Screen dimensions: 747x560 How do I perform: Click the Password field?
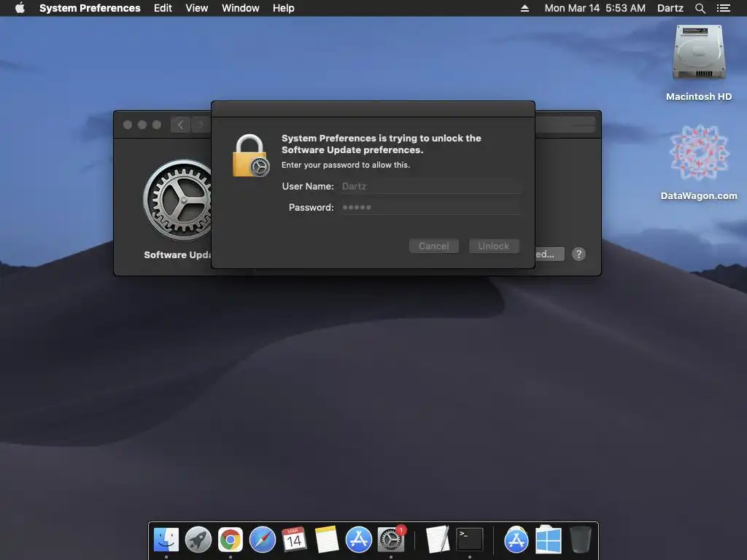(429, 207)
